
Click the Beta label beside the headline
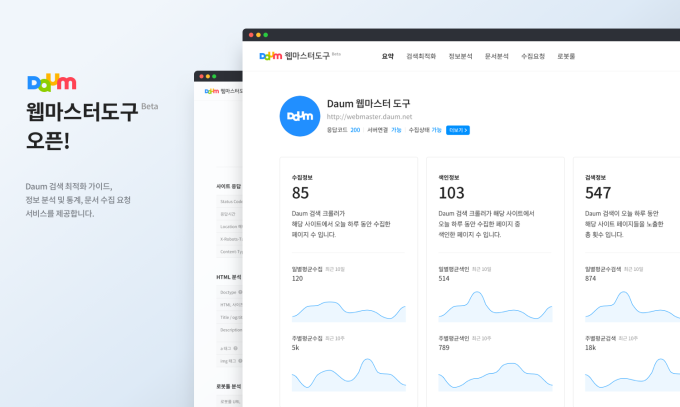[150, 106]
